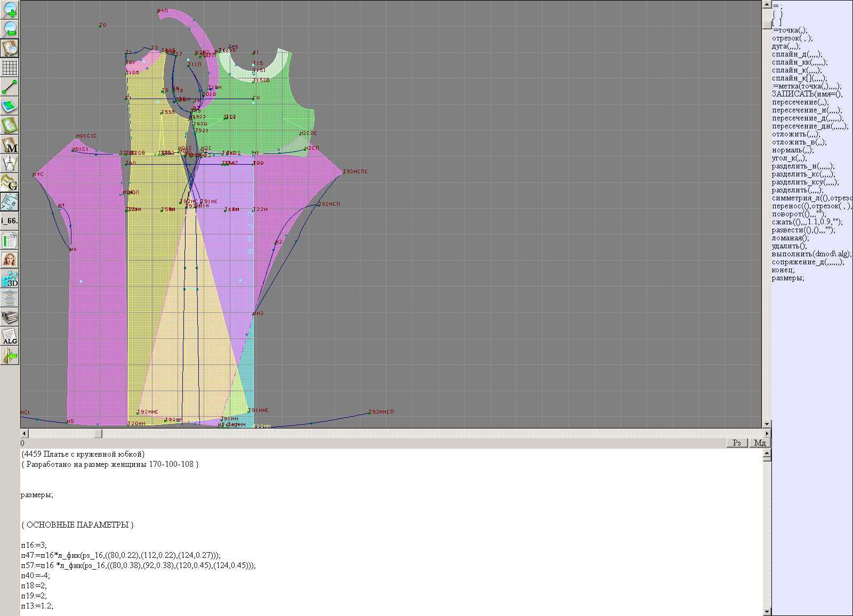The image size is (853, 616).
Task: Click the woman's face portrait icon
Action: [x=10, y=260]
